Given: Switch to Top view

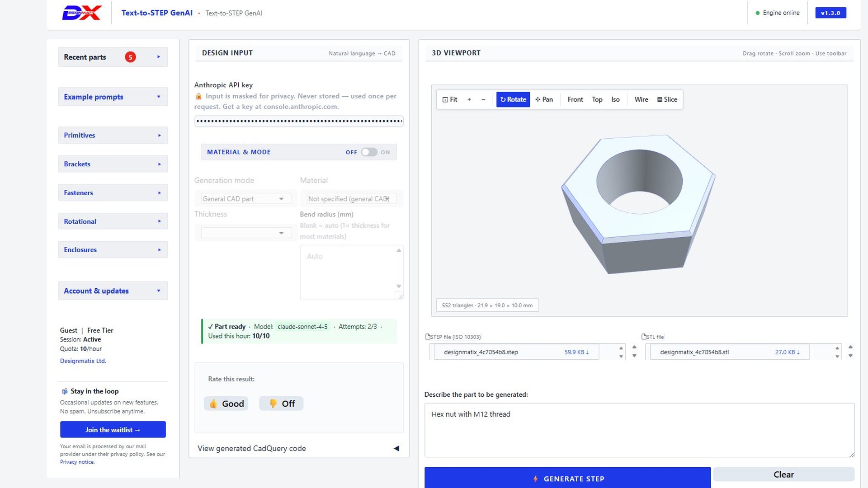Looking at the screenshot, I should coord(597,99).
